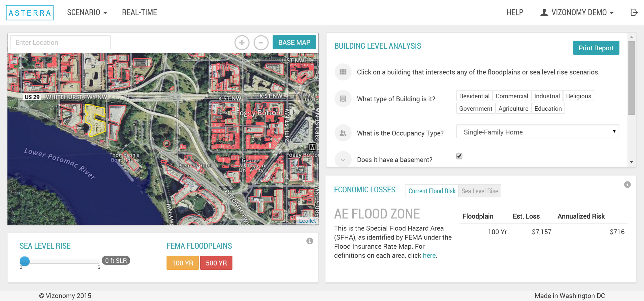Select Commercial building type
The height and width of the screenshot is (301, 644).
[512, 96]
